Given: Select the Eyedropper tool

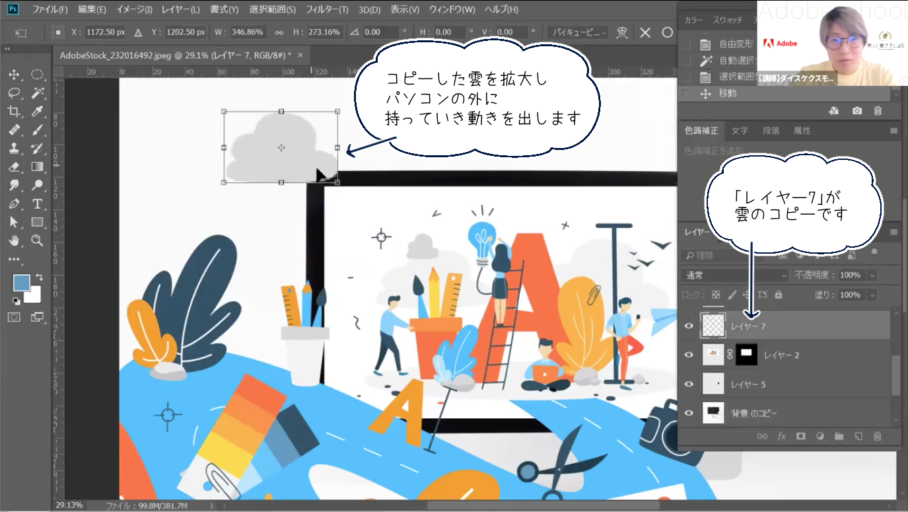Looking at the screenshot, I should coord(37,111).
